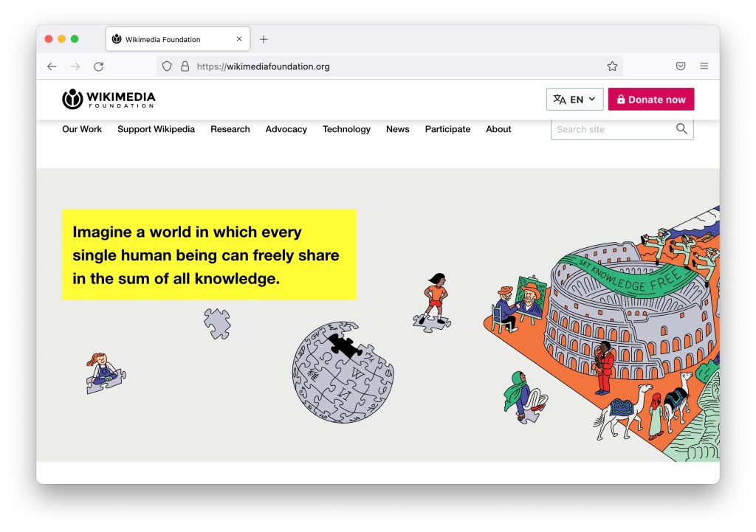Click the browser back arrow

52,66
